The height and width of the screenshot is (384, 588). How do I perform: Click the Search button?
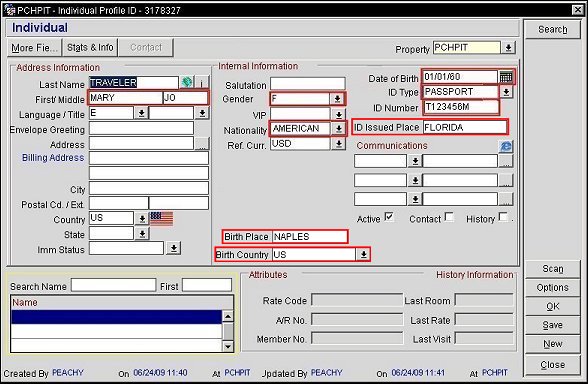tap(552, 29)
